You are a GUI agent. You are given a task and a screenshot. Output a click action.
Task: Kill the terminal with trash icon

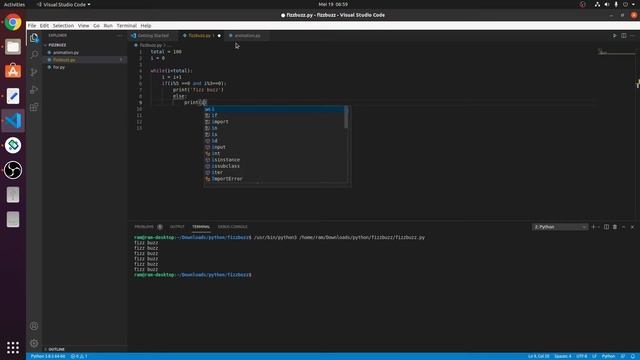[615, 227]
